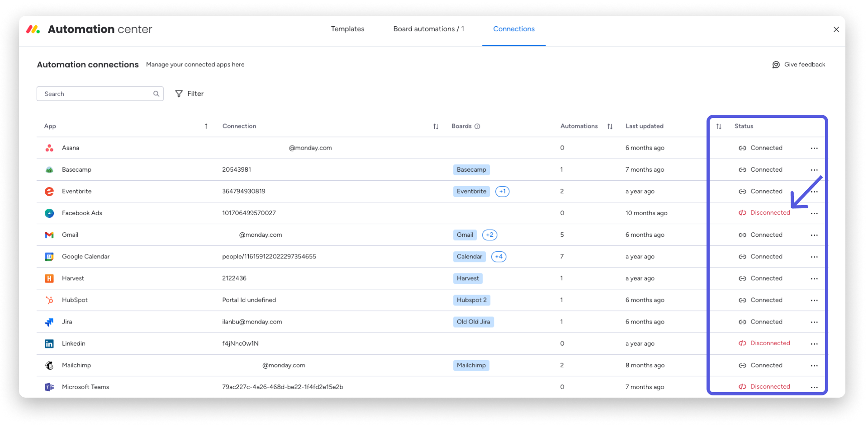Select the Asana app icon
Image resolution: width=868 pixels, height=427 pixels.
pos(49,148)
